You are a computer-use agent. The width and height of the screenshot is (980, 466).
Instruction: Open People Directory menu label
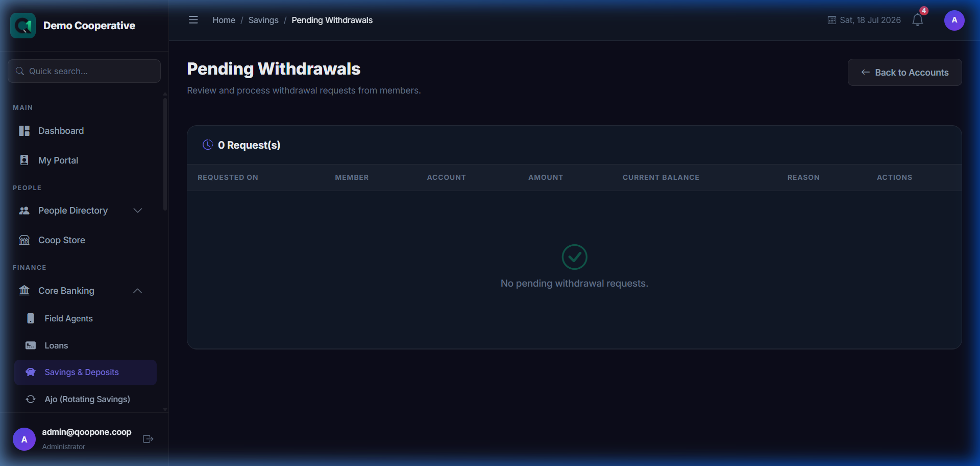click(x=73, y=211)
